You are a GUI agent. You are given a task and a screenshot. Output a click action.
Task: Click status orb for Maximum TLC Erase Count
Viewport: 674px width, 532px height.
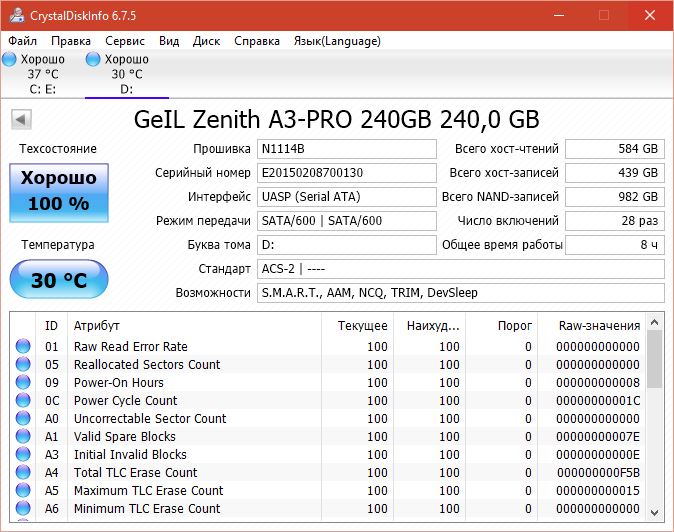23,490
